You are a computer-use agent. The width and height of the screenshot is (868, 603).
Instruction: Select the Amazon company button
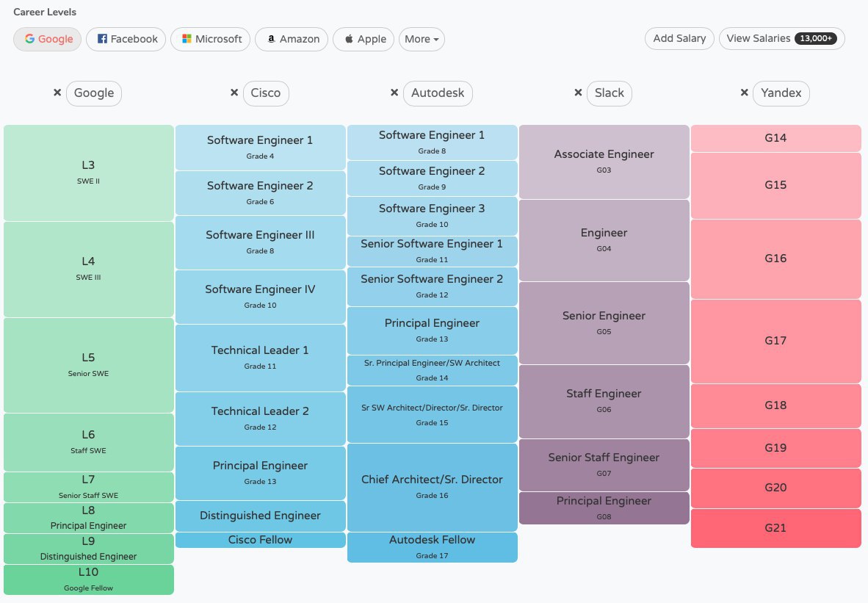pos(292,39)
